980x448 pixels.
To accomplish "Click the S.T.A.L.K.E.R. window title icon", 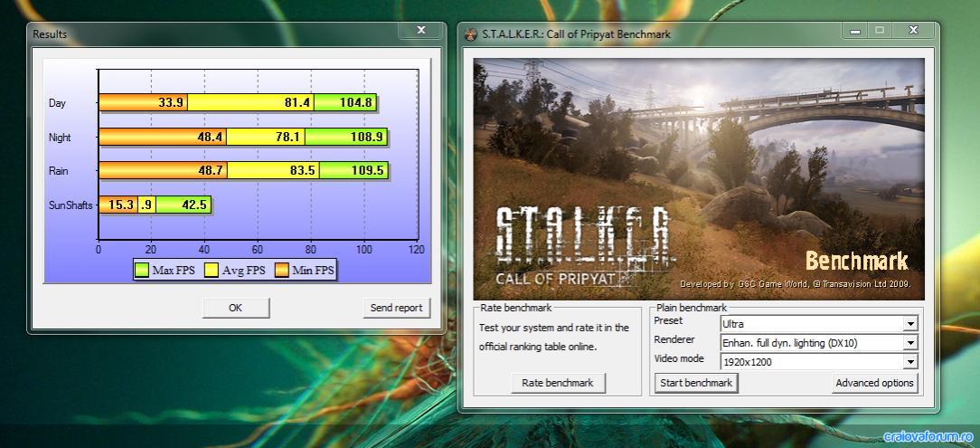I will tap(471, 34).
